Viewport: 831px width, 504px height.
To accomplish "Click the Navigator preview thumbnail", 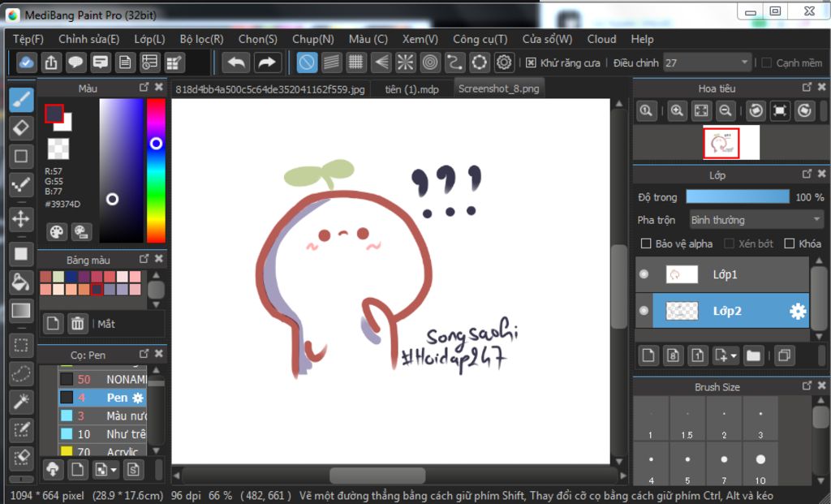I will pyautogui.click(x=731, y=142).
